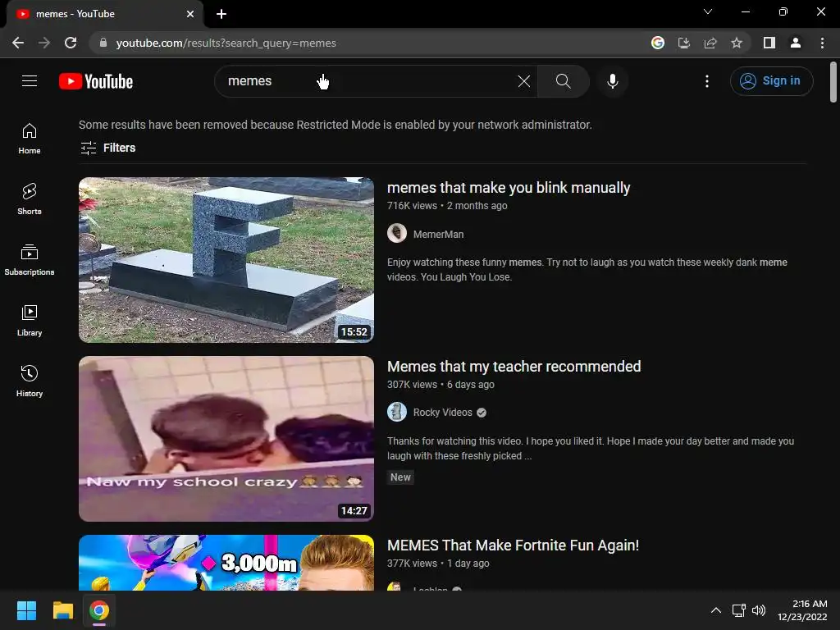This screenshot has width=840, height=630.
Task: Click the Restricted Mode notice text
Action: coord(336,125)
